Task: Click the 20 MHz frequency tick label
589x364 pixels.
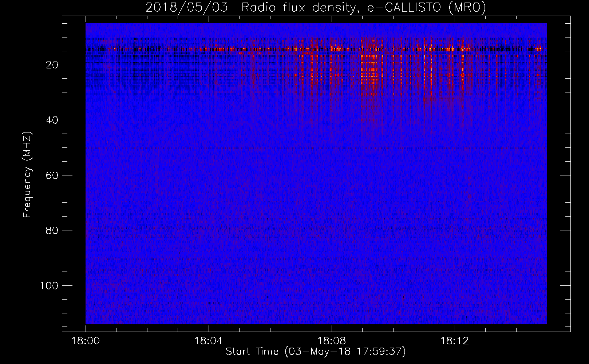Action: [x=52, y=65]
